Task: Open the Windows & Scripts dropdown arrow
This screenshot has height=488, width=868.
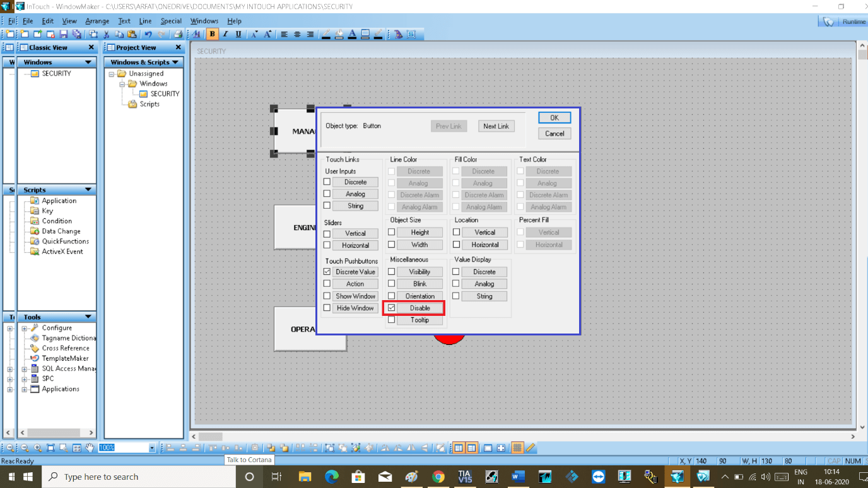Action: (x=175, y=62)
